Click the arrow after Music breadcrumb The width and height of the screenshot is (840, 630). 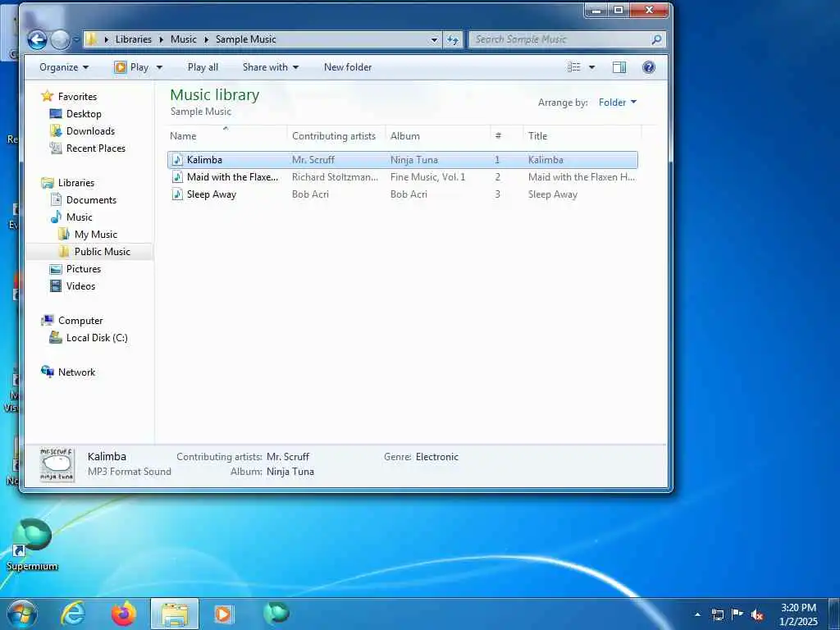[x=206, y=39]
